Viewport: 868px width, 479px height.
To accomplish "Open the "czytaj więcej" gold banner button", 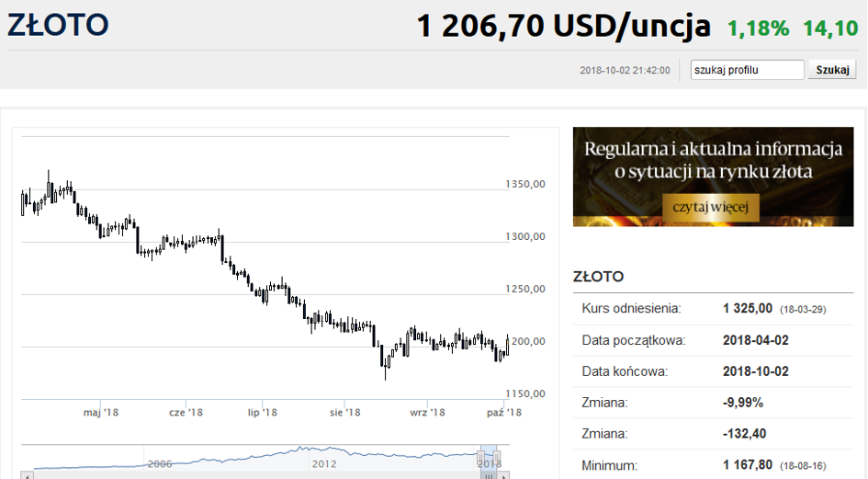I will click(711, 207).
